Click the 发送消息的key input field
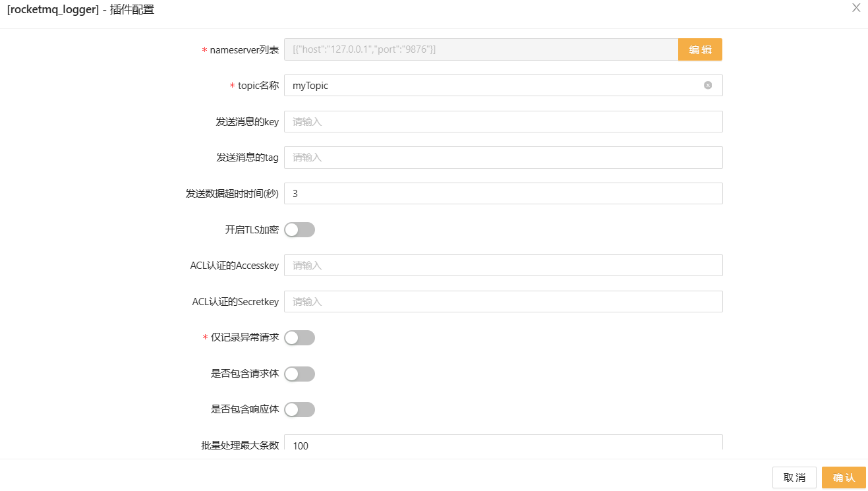This screenshot has width=868, height=491. tap(504, 121)
